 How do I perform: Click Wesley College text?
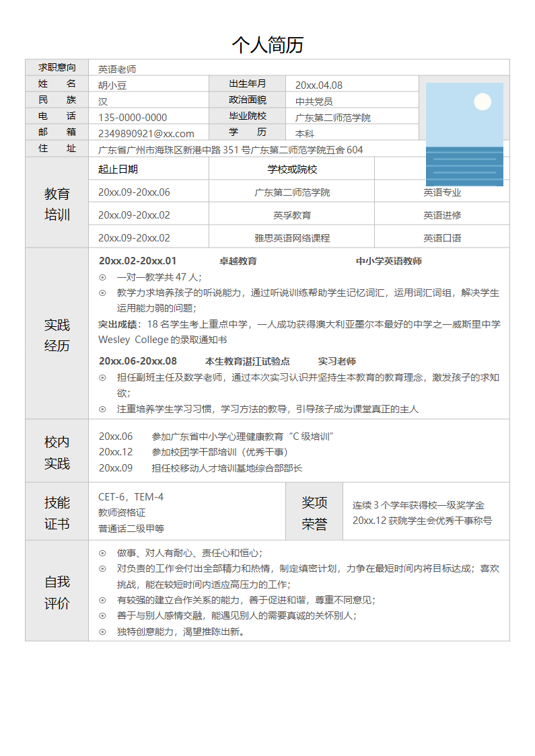click(133, 340)
